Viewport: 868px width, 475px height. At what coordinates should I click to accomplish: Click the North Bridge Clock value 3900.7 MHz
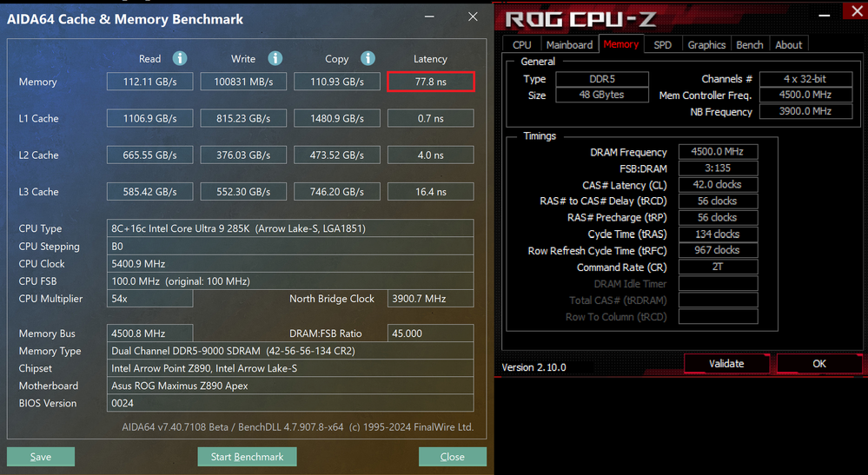431,299
